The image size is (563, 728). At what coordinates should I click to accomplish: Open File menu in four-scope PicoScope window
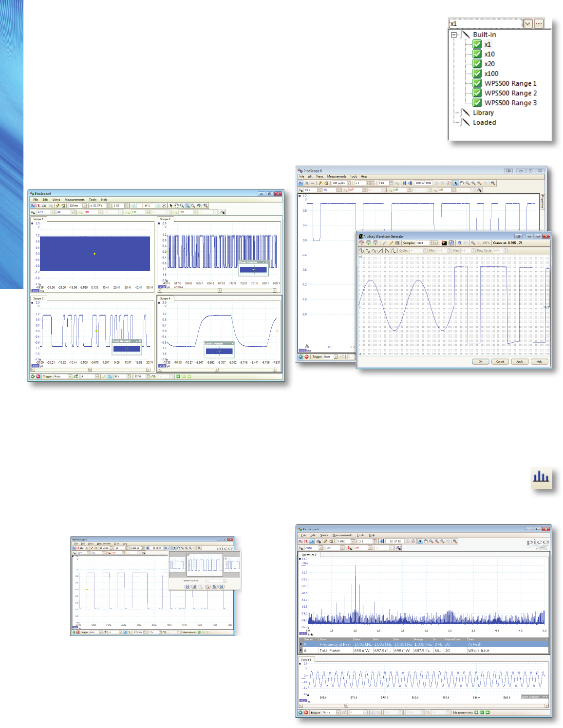[x=36, y=200]
